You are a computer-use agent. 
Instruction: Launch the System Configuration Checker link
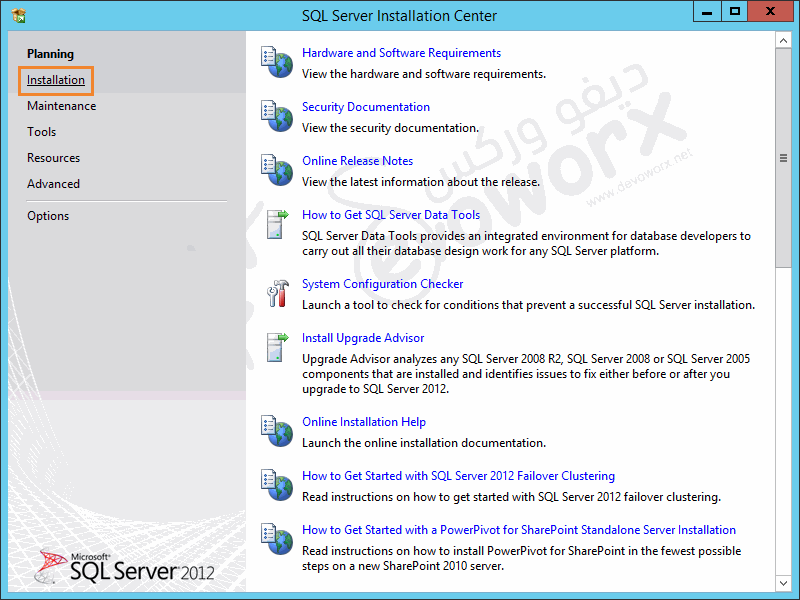click(x=382, y=284)
